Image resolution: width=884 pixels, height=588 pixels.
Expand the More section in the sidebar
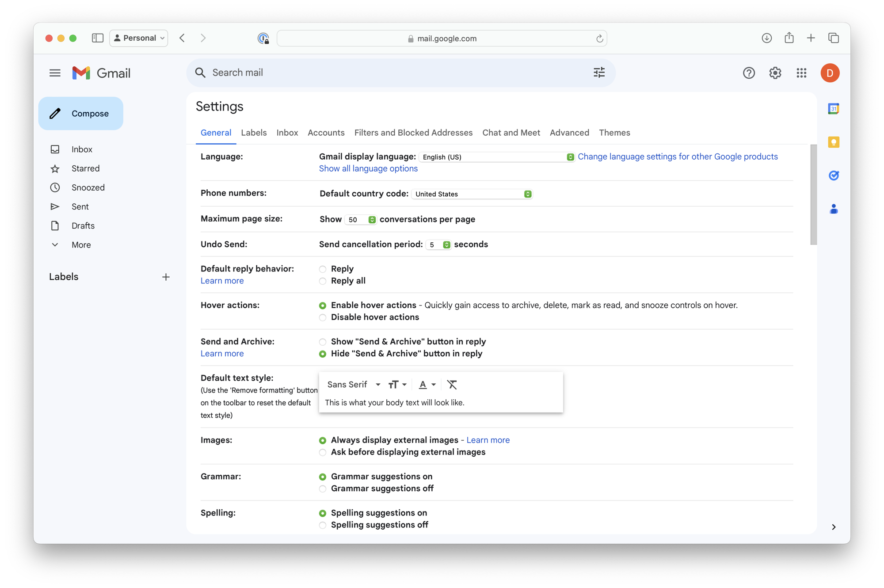point(81,244)
